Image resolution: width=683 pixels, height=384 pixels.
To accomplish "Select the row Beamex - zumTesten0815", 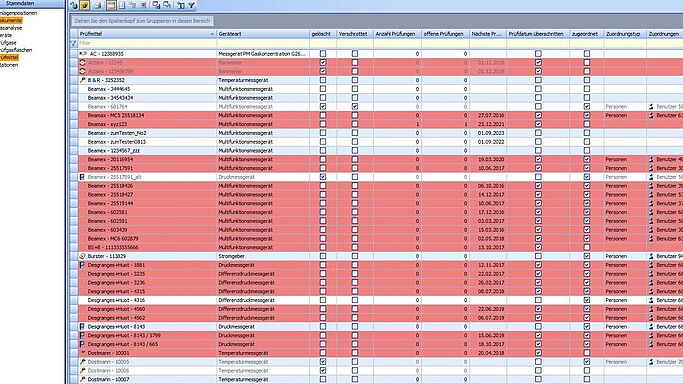I will coord(376,141).
